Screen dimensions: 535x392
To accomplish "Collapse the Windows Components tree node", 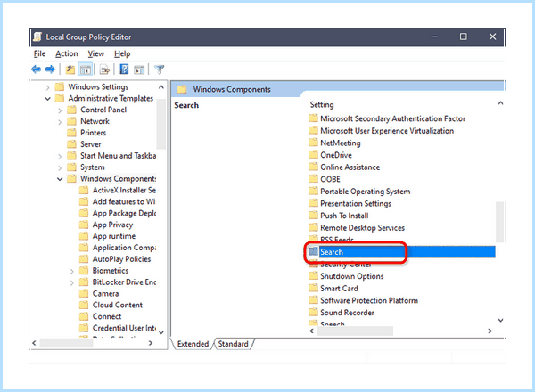I will 60,179.
